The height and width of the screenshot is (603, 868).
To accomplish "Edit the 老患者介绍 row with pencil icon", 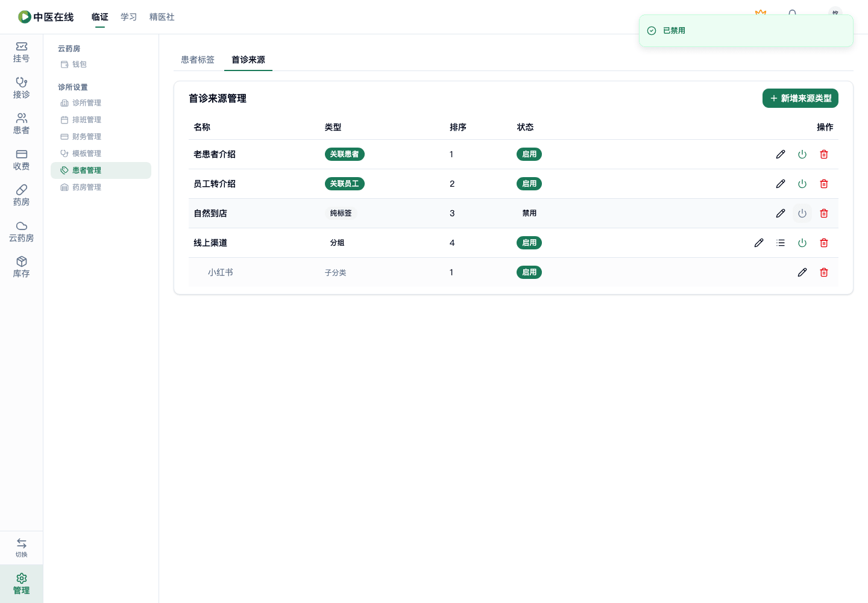I will coord(781,154).
